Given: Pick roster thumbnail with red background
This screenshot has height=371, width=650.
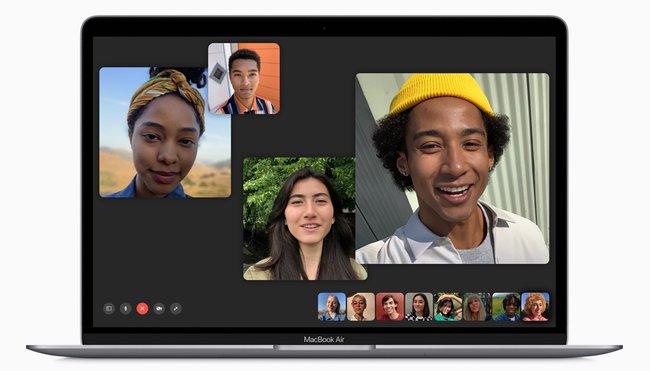Looking at the screenshot, I should pyautogui.click(x=390, y=307).
